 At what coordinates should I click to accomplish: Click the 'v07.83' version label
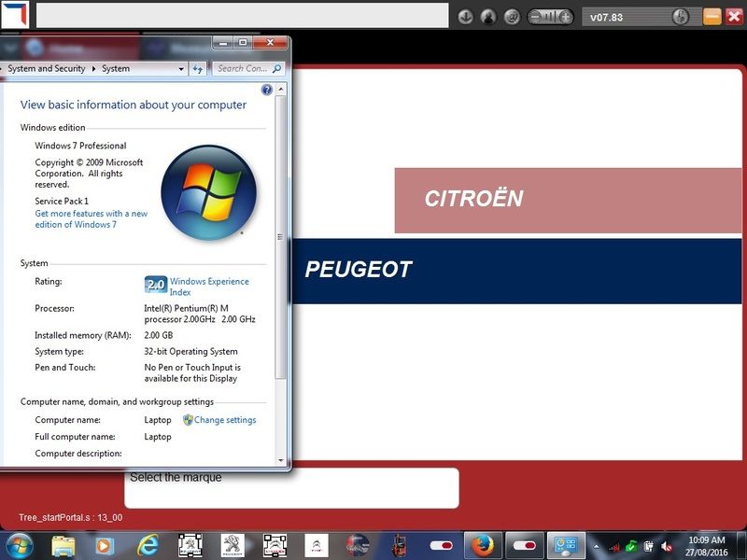click(606, 18)
